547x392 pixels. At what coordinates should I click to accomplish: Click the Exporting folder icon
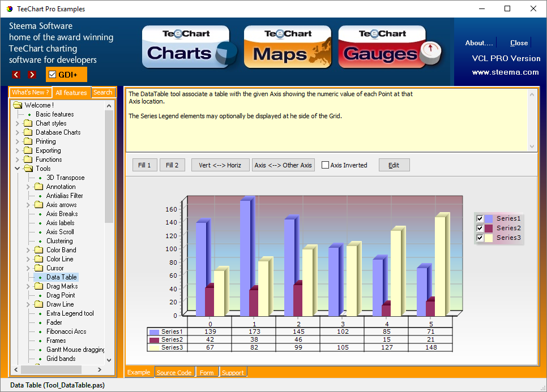tap(28, 150)
